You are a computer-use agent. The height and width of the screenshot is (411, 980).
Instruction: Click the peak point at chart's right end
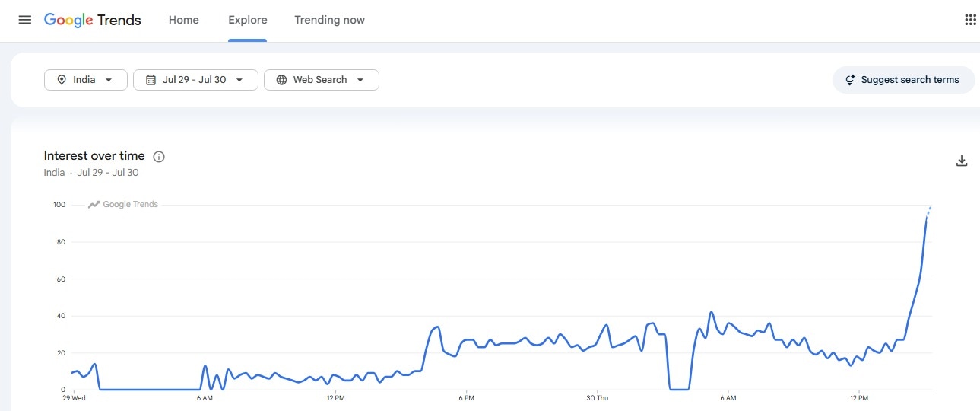[931, 207]
